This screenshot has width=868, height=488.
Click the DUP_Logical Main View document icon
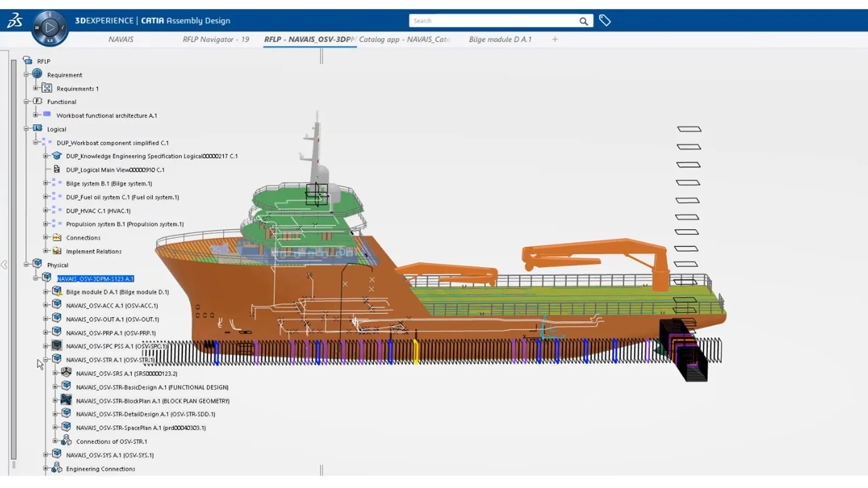(x=57, y=169)
